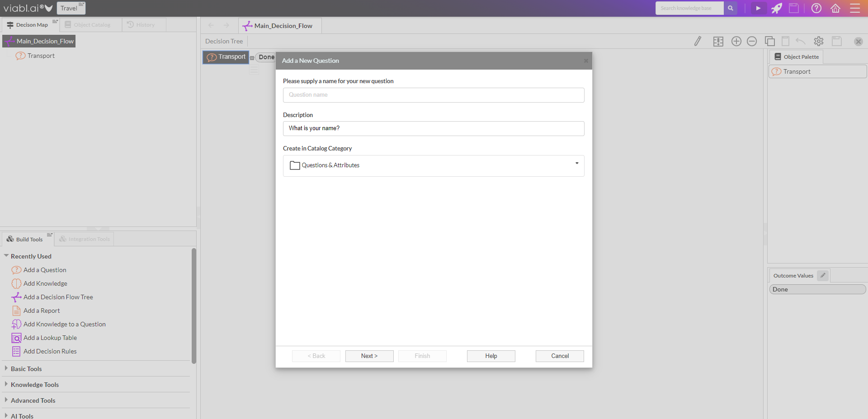This screenshot has width=868, height=419.
Task: Click the paste clipboard icon in toolbar
Action: click(x=786, y=41)
